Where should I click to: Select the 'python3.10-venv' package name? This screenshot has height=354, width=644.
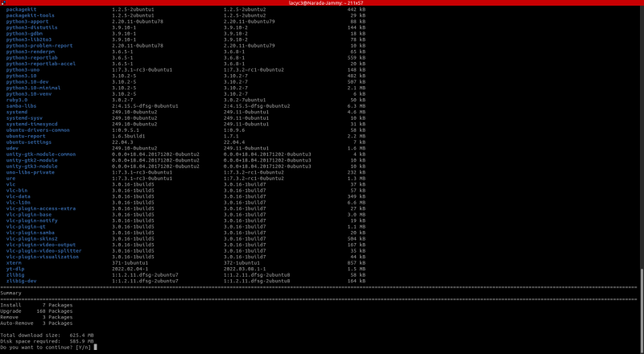(29, 94)
